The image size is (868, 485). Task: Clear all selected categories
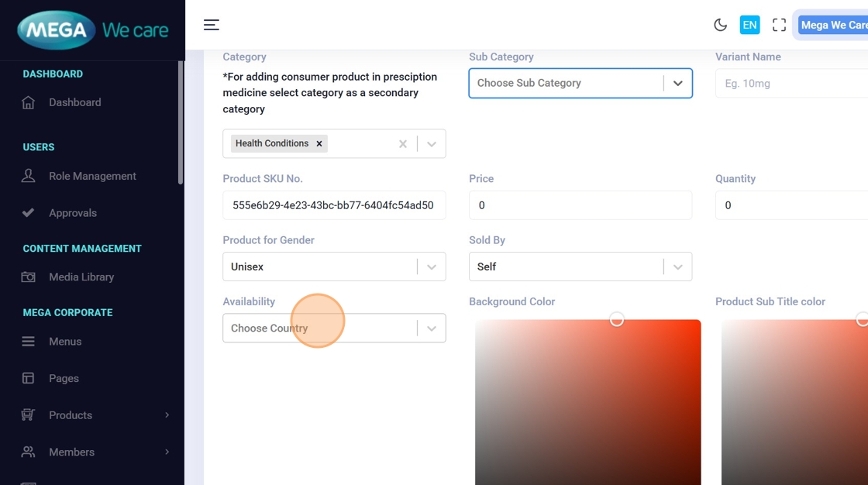tap(402, 143)
